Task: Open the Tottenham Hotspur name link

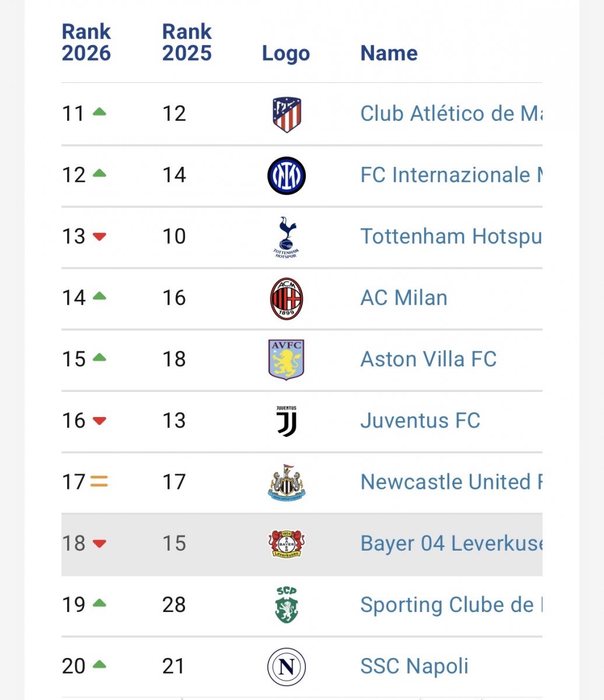Action: [451, 237]
